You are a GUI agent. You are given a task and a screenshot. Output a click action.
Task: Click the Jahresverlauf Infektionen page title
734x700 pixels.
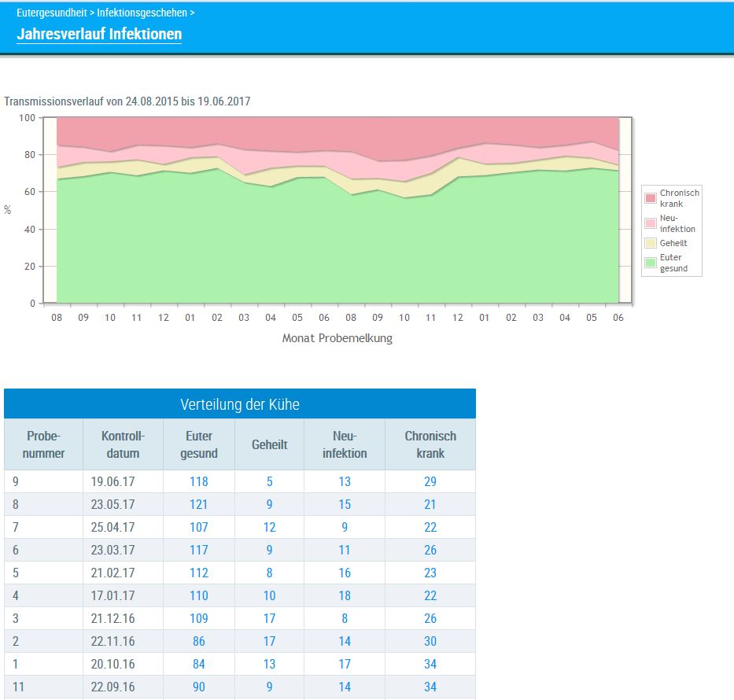(99, 34)
